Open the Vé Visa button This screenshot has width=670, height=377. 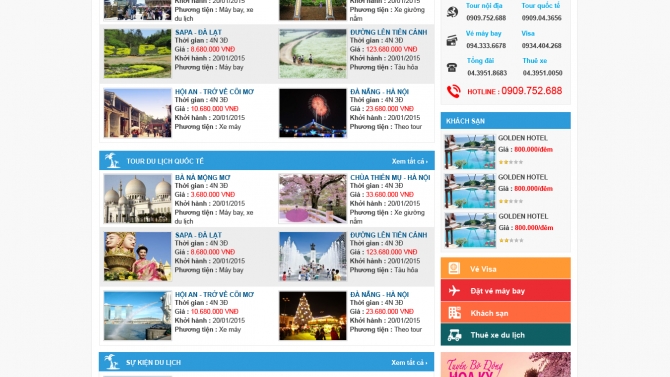pyautogui.click(x=505, y=268)
